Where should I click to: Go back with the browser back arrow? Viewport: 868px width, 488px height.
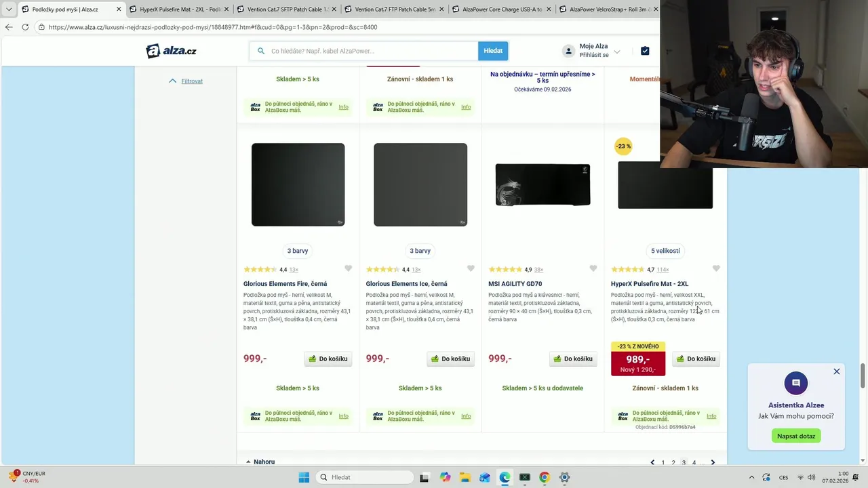(9, 27)
